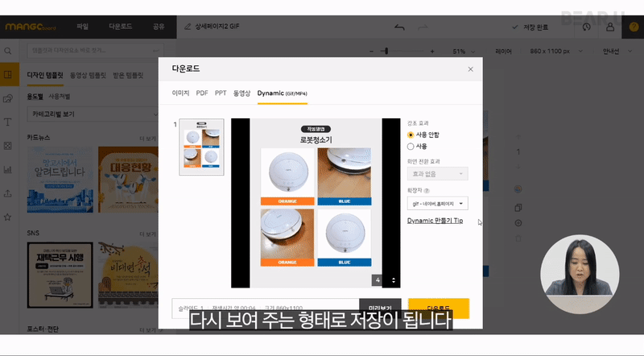Click the template search input field

point(95,51)
